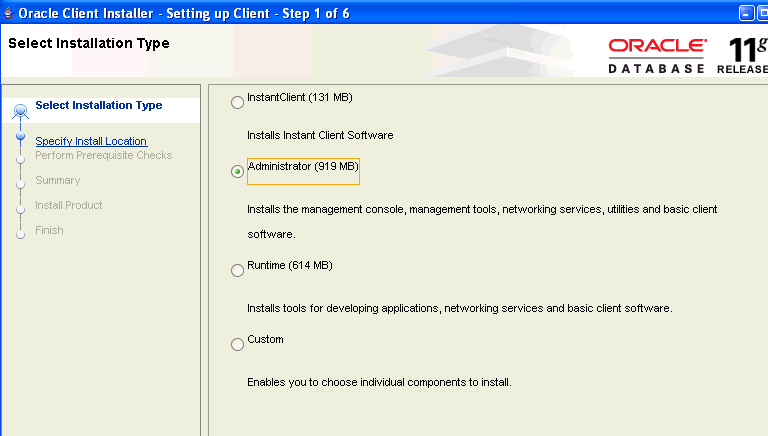Click the 'Enables you to choose individual components' description

point(380,383)
